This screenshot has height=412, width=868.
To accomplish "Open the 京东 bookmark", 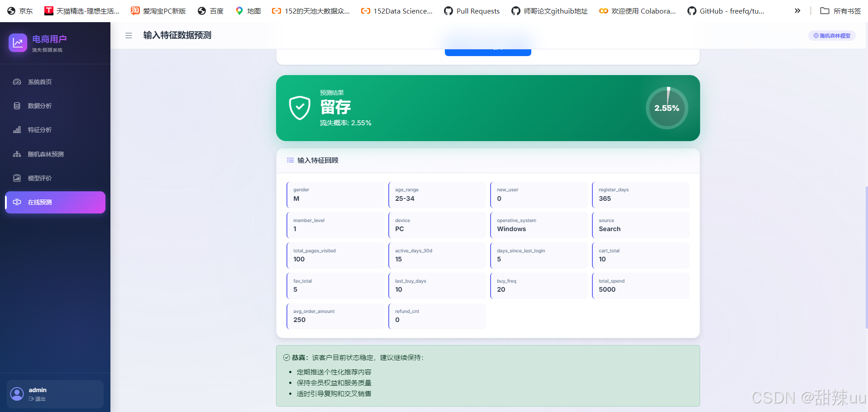I will (x=20, y=11).
